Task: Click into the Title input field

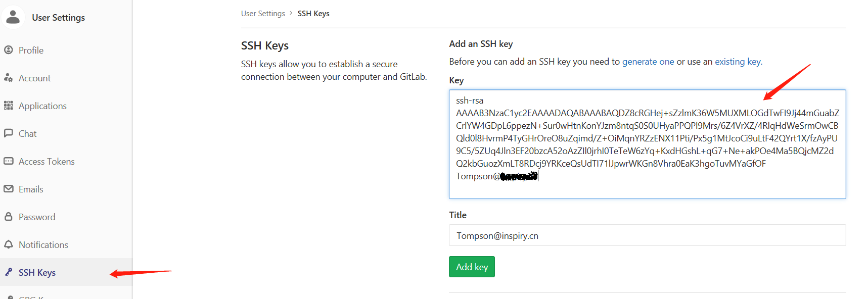Action: coord(647,235)
